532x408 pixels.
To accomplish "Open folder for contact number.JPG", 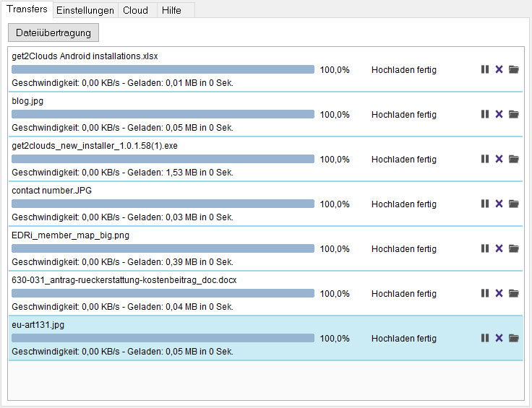I will click(514, 204).
